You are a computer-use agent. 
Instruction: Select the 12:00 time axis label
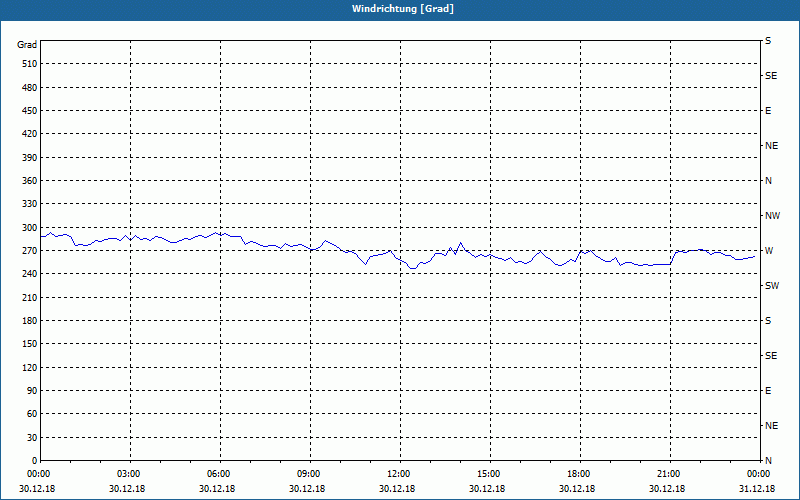(x=399, y=474)
